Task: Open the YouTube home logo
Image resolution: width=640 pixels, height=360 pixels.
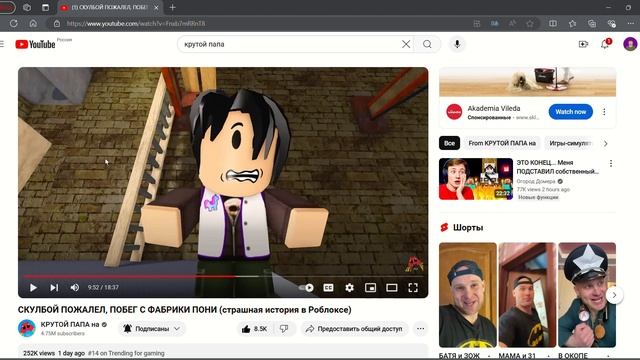Action: pos(35,44)
